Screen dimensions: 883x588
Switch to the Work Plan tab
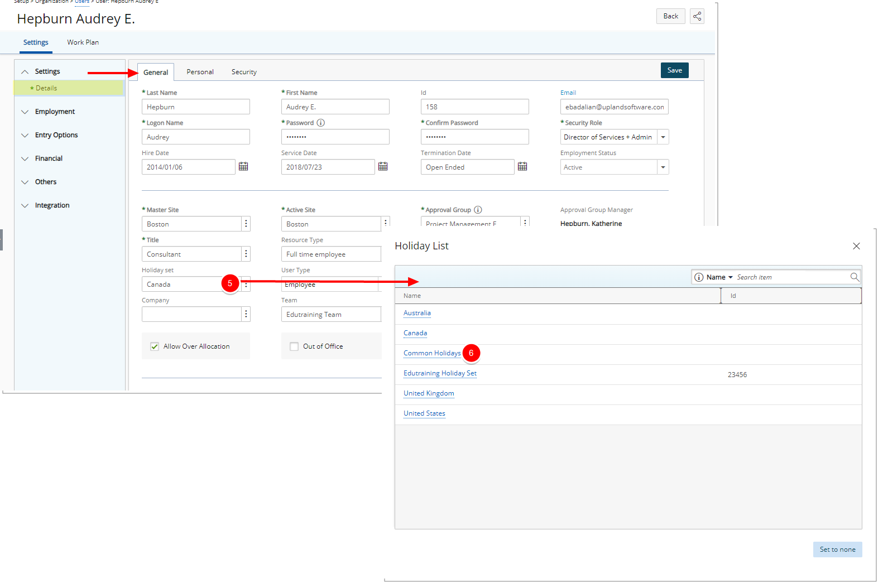tap(83, 42)
